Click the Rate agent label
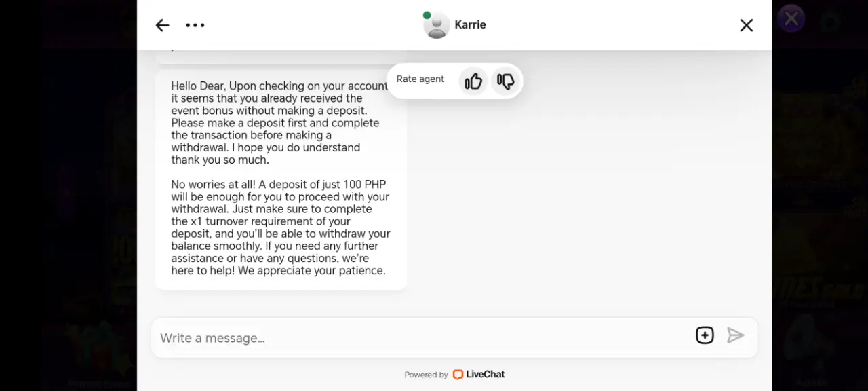 click(420, 79)
